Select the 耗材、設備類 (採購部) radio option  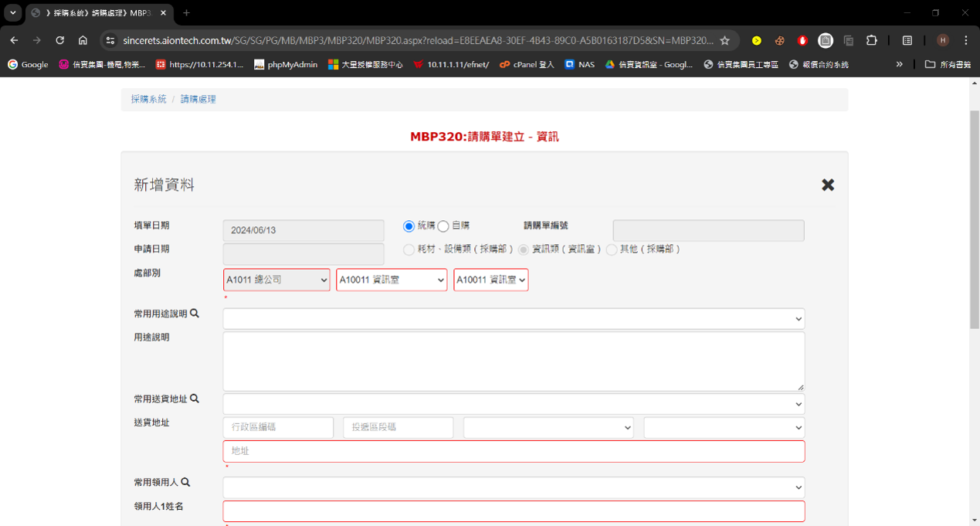409,249
